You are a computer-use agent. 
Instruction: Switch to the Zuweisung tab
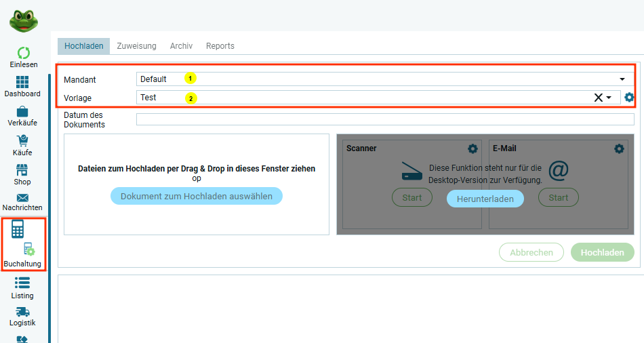(136, 46)
